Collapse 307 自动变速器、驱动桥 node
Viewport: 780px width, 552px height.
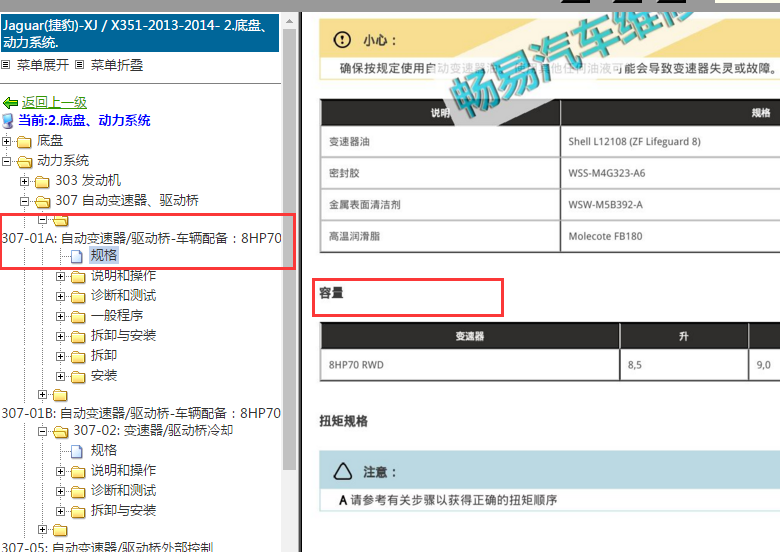(x=24, y=201)
